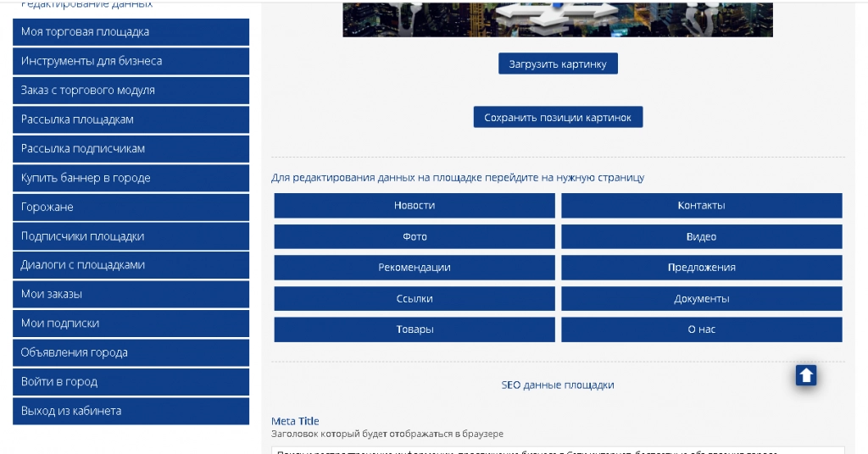
Task: Open Предложения editing page
Action: click(701, 268)
